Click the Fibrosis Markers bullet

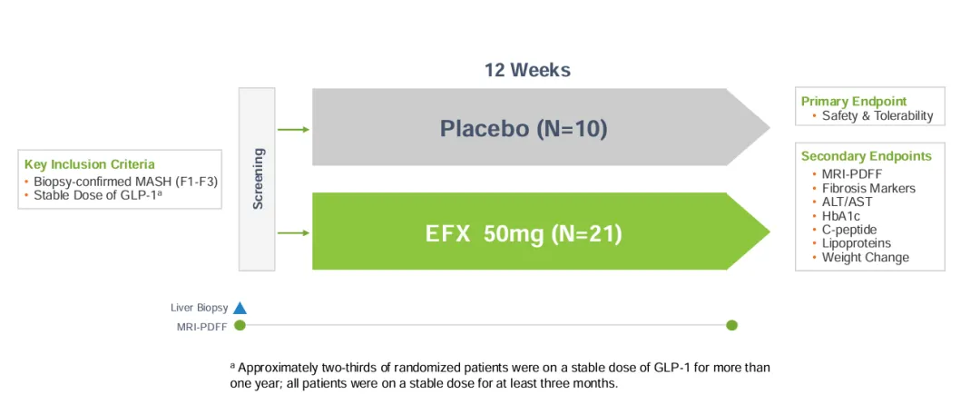point(868,188)
